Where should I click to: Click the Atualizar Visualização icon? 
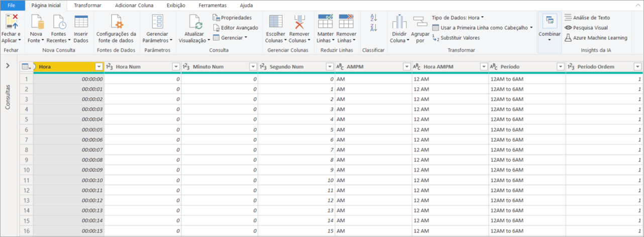coord(195,22)
